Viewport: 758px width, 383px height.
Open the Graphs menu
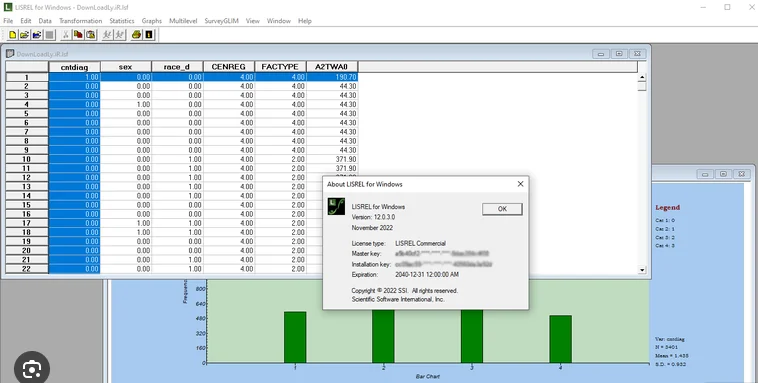pyautogui.click(x=152, y=21)
